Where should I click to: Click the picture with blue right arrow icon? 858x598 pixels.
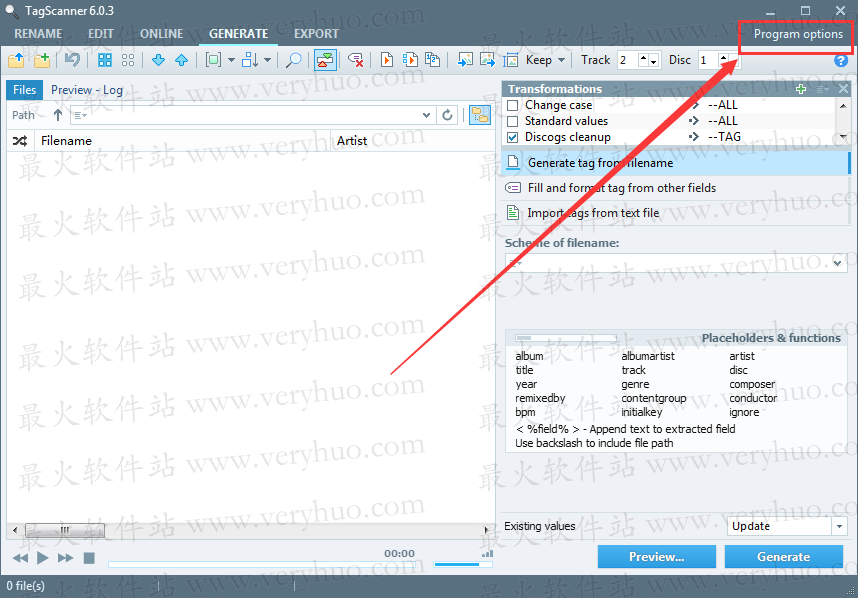click(487, 60)
